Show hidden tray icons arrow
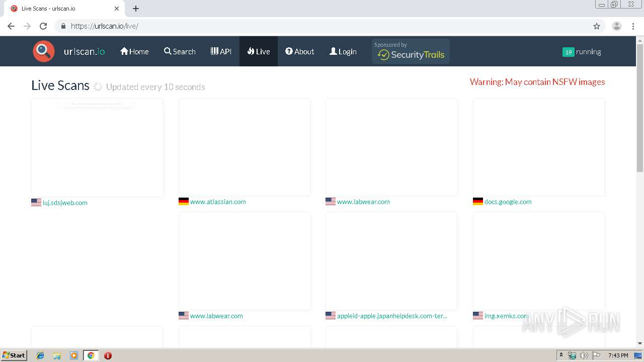 click(x=561, y=355)
